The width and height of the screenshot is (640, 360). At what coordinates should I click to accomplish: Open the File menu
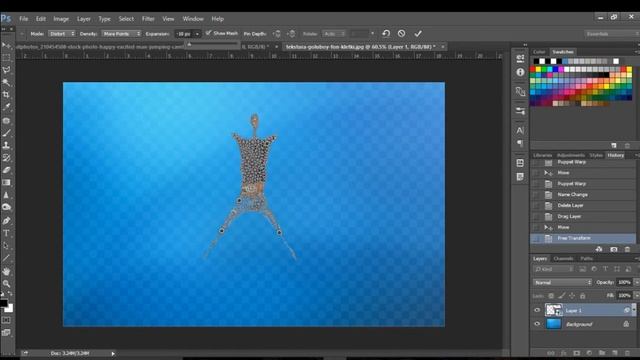24,19
